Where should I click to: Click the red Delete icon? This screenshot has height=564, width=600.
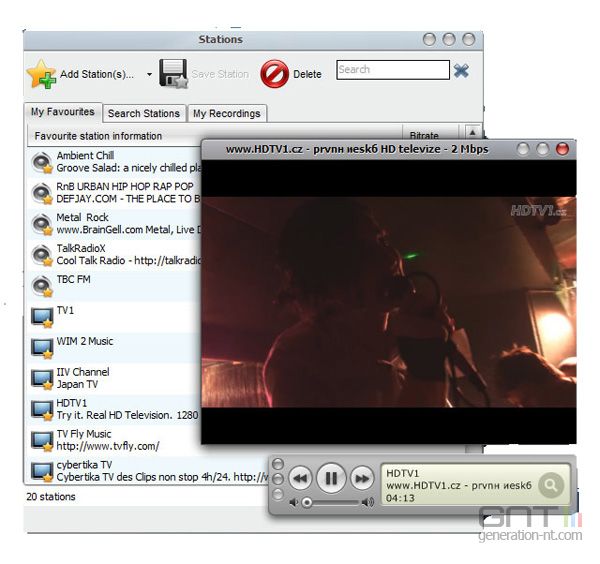click(274, 74)
